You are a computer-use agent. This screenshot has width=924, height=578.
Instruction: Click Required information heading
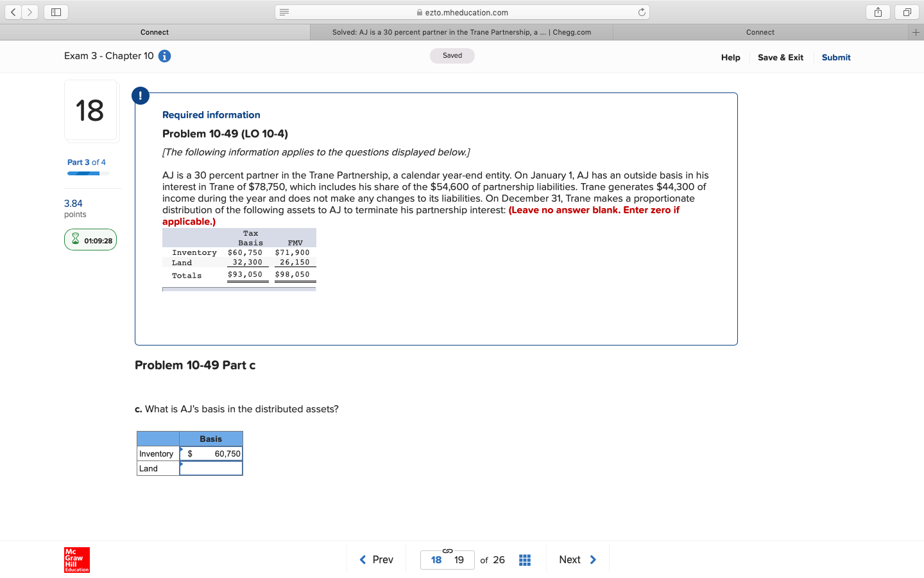click(211, 115)
